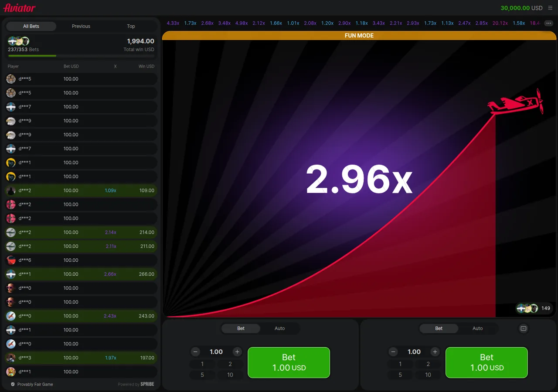Click the 2.11x cashout multiplier
This screenshot has height=392, width=558.
(x=111, y=246)
